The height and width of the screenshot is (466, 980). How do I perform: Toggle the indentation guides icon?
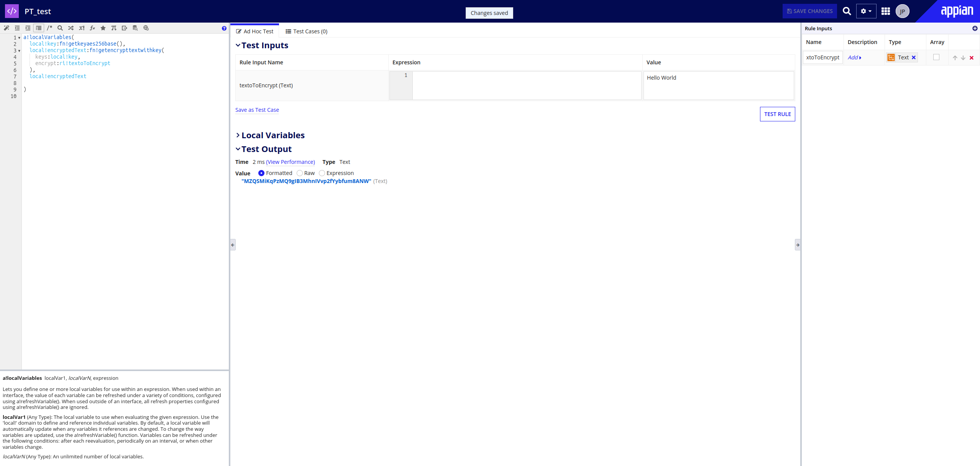click(39, 28)
